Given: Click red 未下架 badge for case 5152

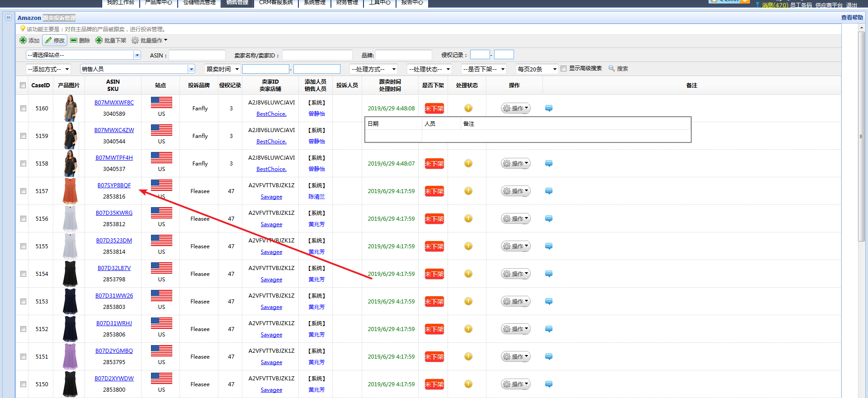Looking at the screenshot, I should pos(434,329).
